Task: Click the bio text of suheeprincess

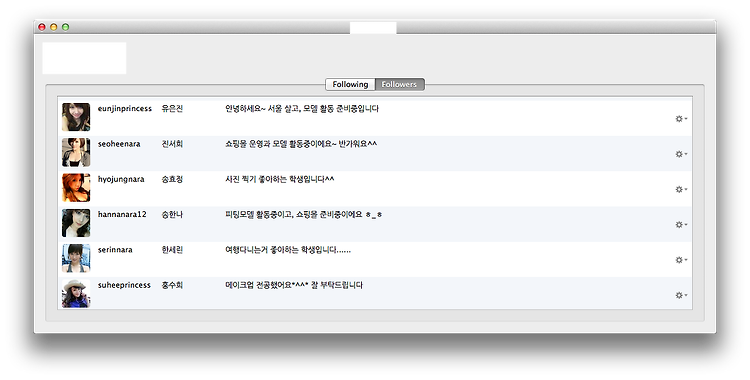Action: pyautogui.click(x=294, y=285)
